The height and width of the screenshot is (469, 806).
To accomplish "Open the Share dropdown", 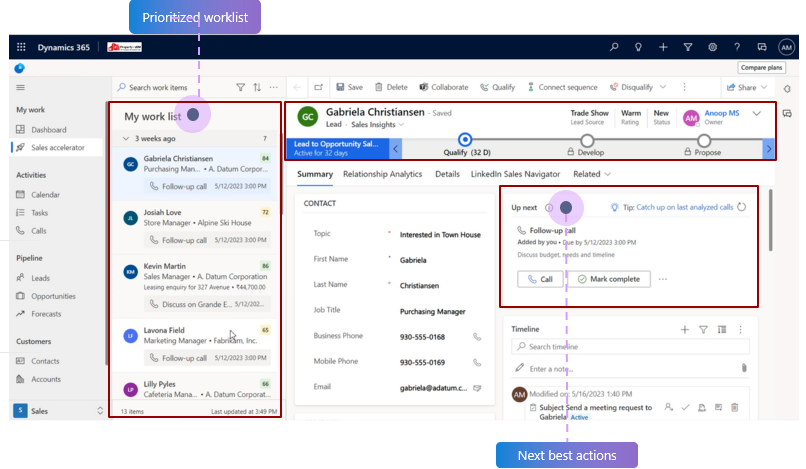I will coord(747,87).
